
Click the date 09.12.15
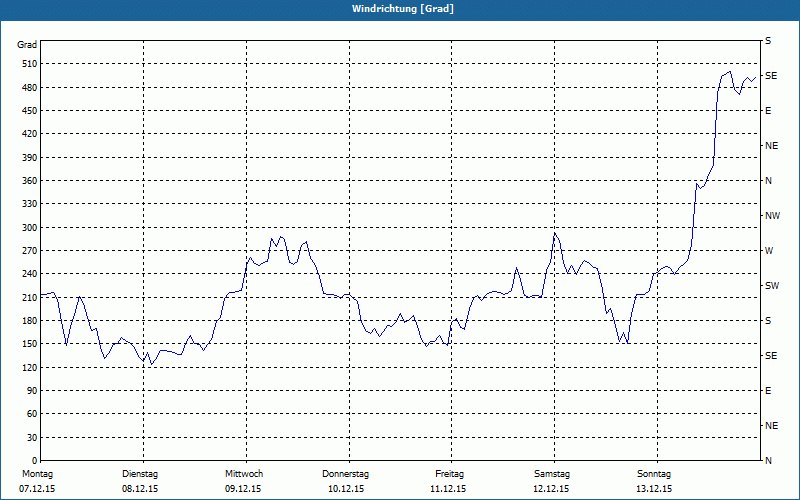coord(243,489)
